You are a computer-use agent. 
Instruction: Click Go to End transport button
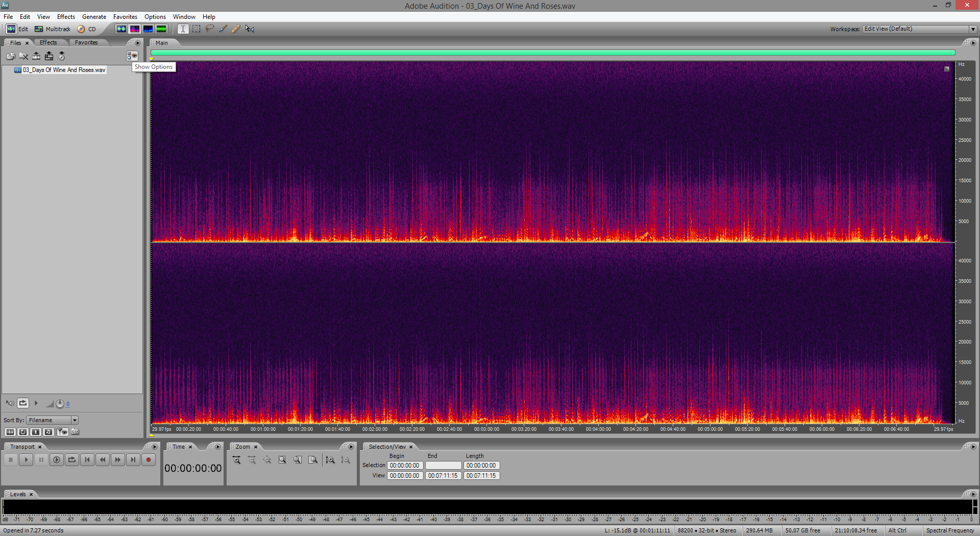(x=133, y=460)
